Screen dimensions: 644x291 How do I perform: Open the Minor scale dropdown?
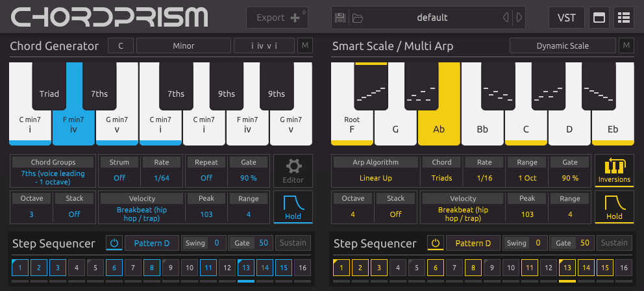pos(183,46)
